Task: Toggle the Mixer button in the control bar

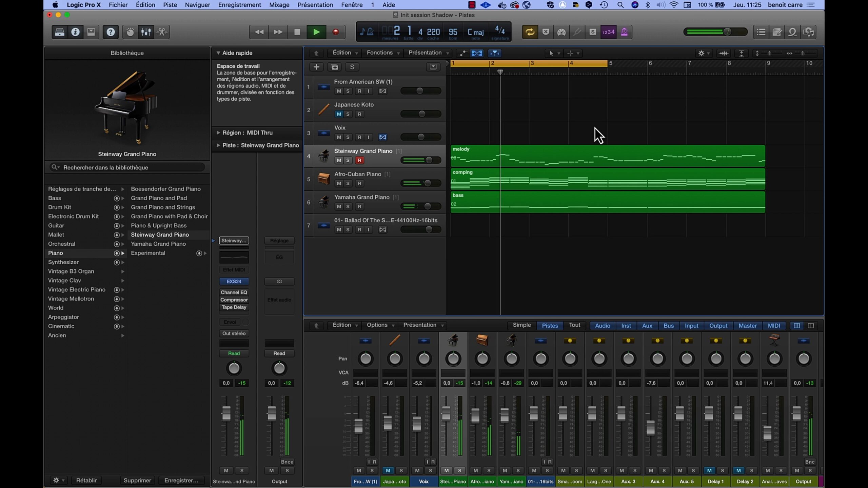Action: tap(146, 32)
